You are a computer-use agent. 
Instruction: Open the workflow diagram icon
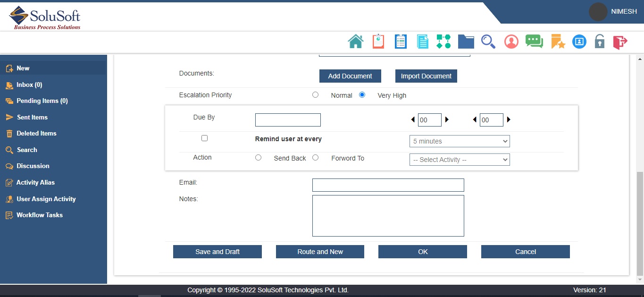coord(443,42)
